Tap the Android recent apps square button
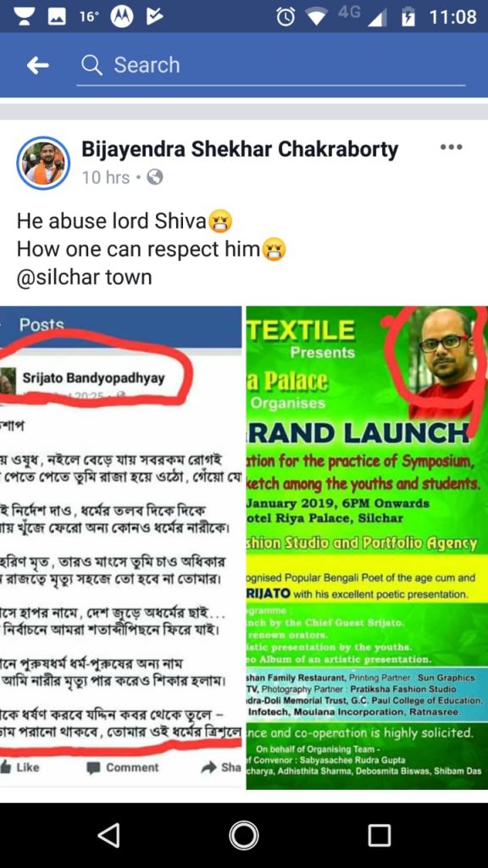Image resolution: width=488 pixels, height=868 pixels. [380, 835]
